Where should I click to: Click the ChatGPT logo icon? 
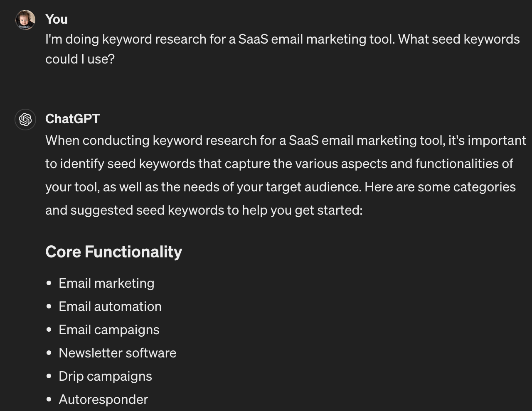tap(25, 120)
